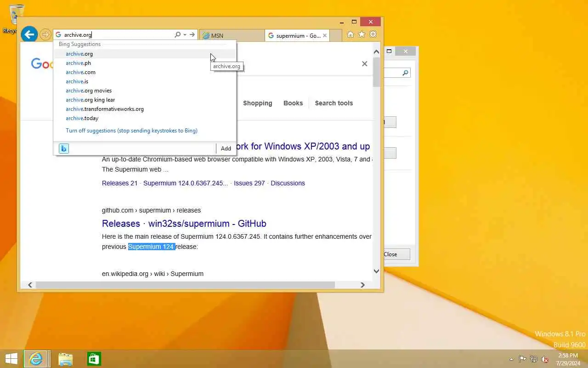The image size is (588, 368).
Task: Close the supermium tab
Action: pyautogui.click(x=325, y=35)
